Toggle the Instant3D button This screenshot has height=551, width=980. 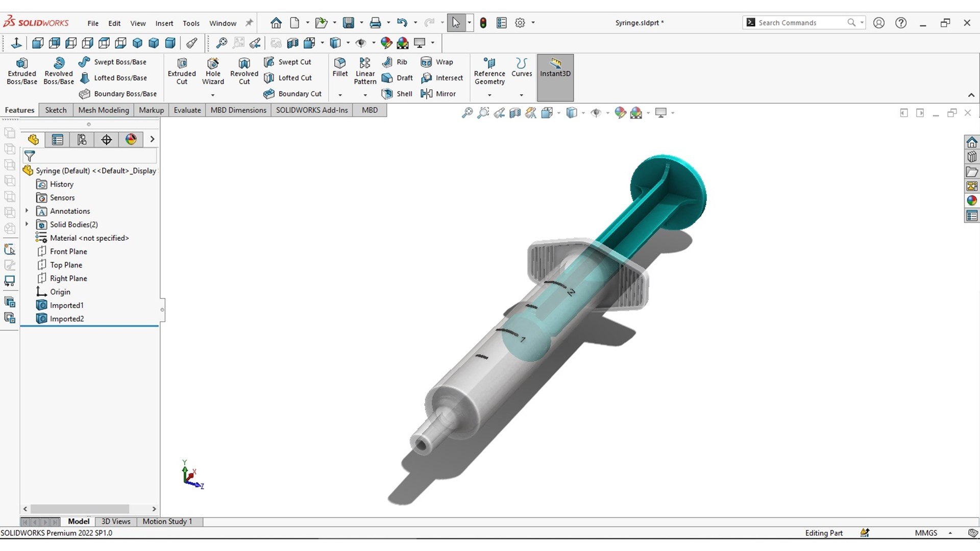tap(555, 78)
